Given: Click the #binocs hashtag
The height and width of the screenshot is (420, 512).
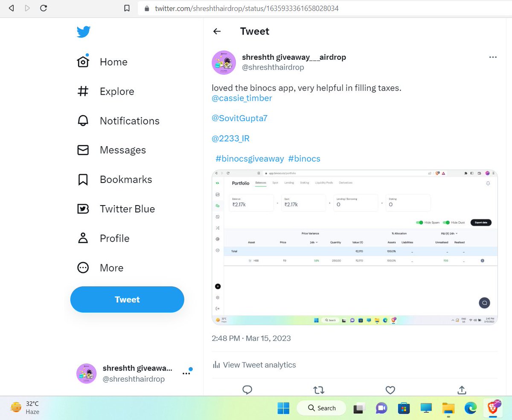Looking at the screenshot, I should 304,159.
